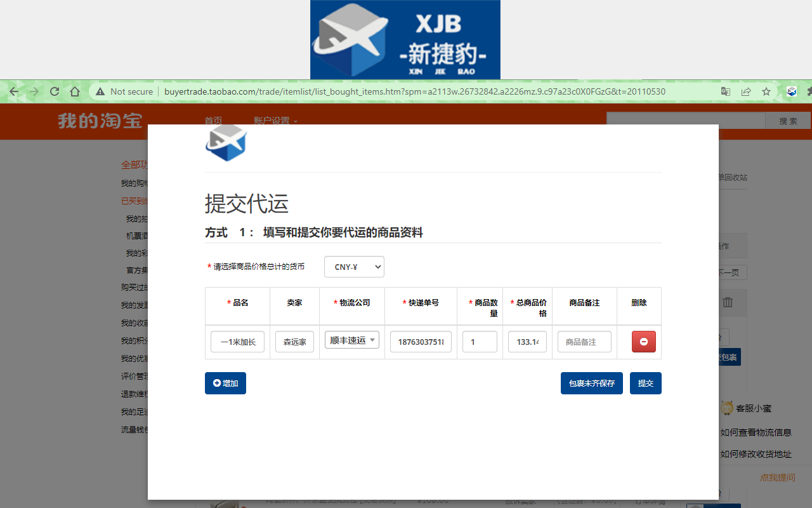Click the 客服小蜜 mascot icon
Image resolution: width=812 pixels, height=508 pixels.
coord(726,408)
